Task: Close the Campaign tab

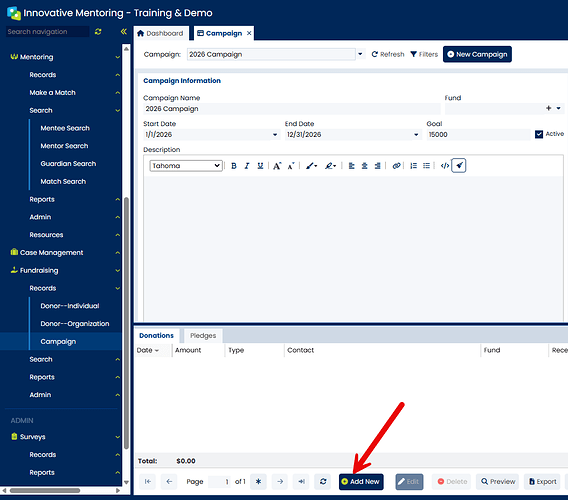Action: [x=249, y=33]
